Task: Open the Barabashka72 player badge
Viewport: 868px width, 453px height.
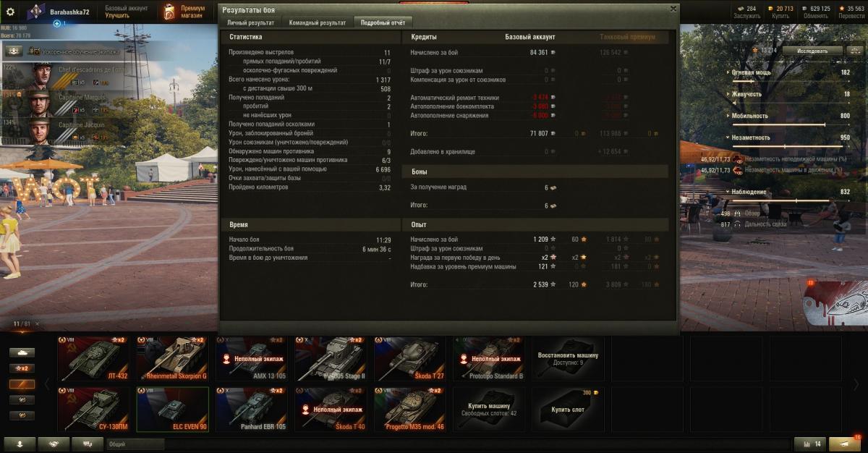Action: click(38, 12)
